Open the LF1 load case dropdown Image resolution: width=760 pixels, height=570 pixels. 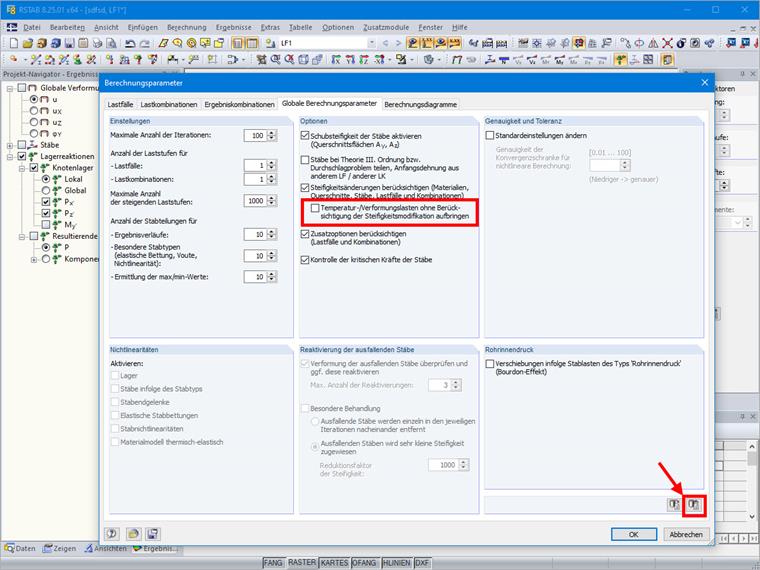tap(372, 43)
